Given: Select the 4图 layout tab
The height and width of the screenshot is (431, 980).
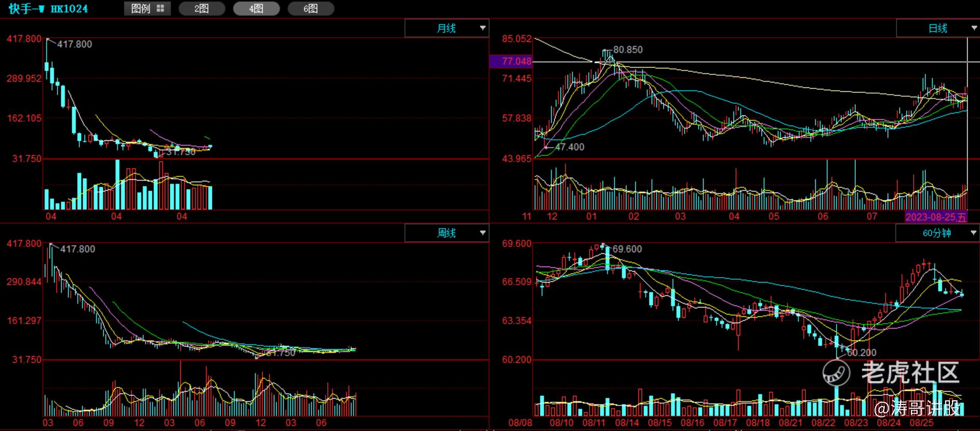Looking at the screenshot, I should [x=256, y=8].
